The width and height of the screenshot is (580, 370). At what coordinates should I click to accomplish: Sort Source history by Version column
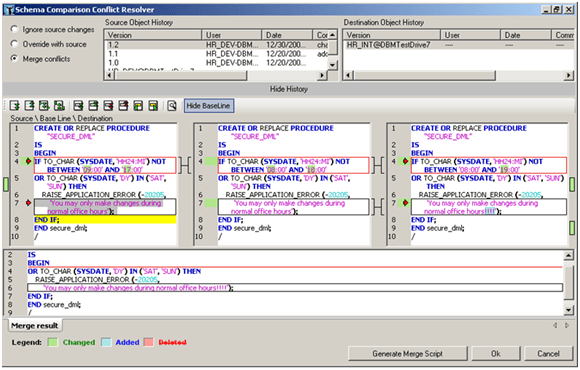tap(153, 35)
